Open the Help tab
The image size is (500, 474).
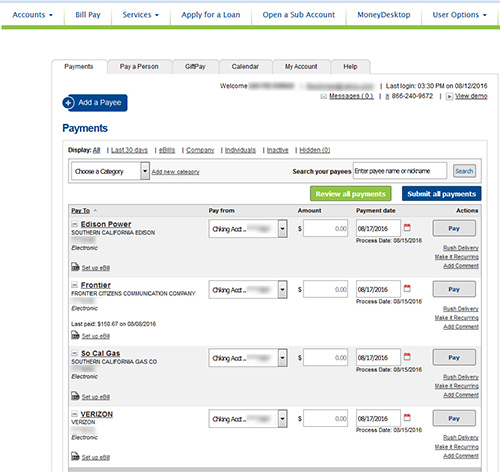(350, 67)
